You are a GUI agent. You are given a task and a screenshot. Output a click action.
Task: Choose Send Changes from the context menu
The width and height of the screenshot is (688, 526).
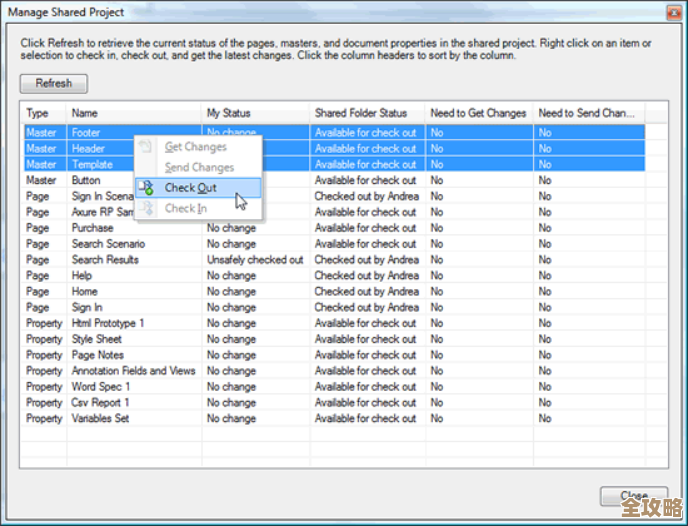click(x=199, y=168)
